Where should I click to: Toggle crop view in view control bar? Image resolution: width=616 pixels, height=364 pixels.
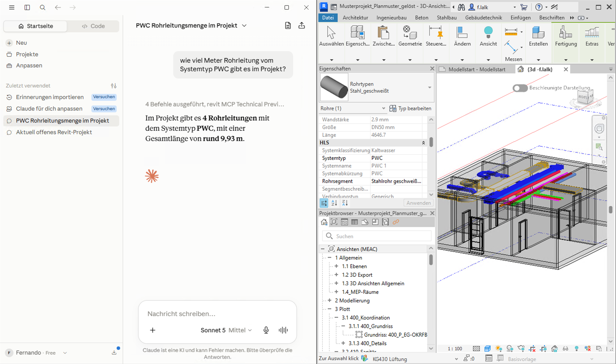coord(532,349)
